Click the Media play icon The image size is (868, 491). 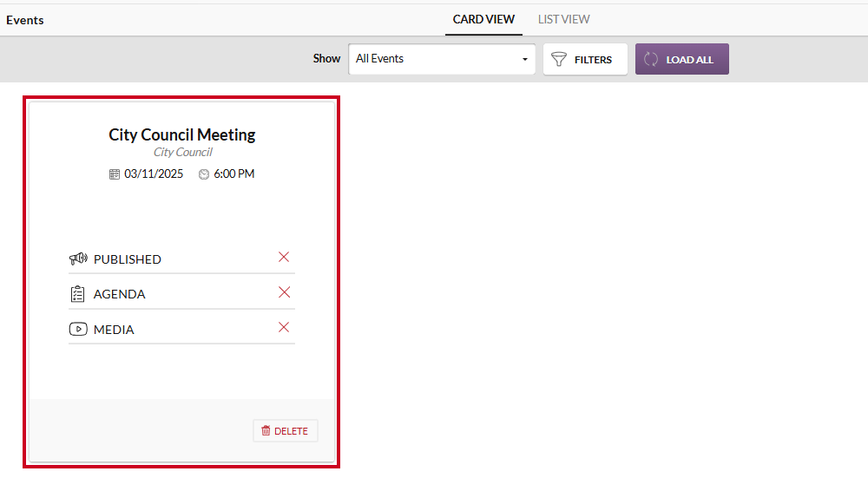click(x=78, y=330)
